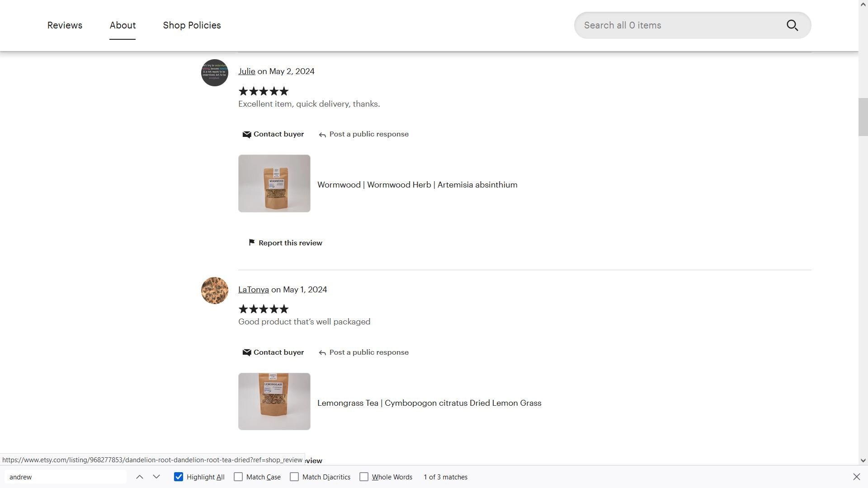Go to the previous find match
The height and width of the screenshot is (488, 868).
pyautogui.click(x=140, y=477)
